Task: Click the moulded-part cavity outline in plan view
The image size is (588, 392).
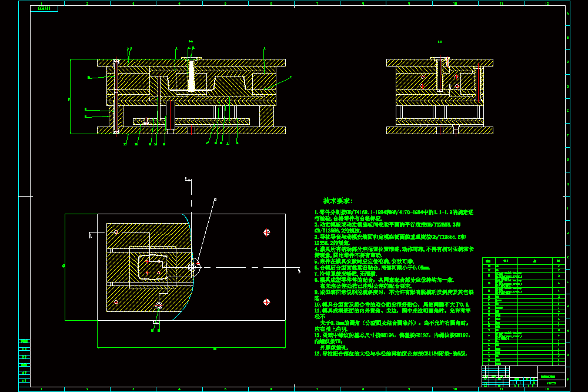Action: [152, 267]
